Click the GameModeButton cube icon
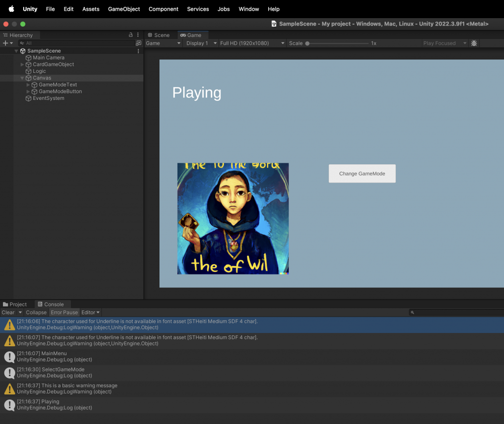 34,91
